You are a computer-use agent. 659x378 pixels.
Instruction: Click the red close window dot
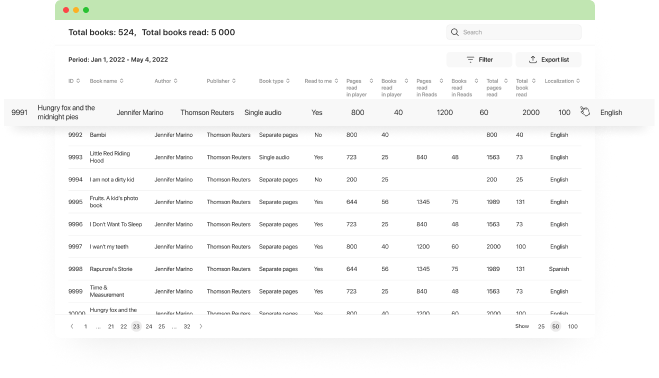[x=66, y=10]
